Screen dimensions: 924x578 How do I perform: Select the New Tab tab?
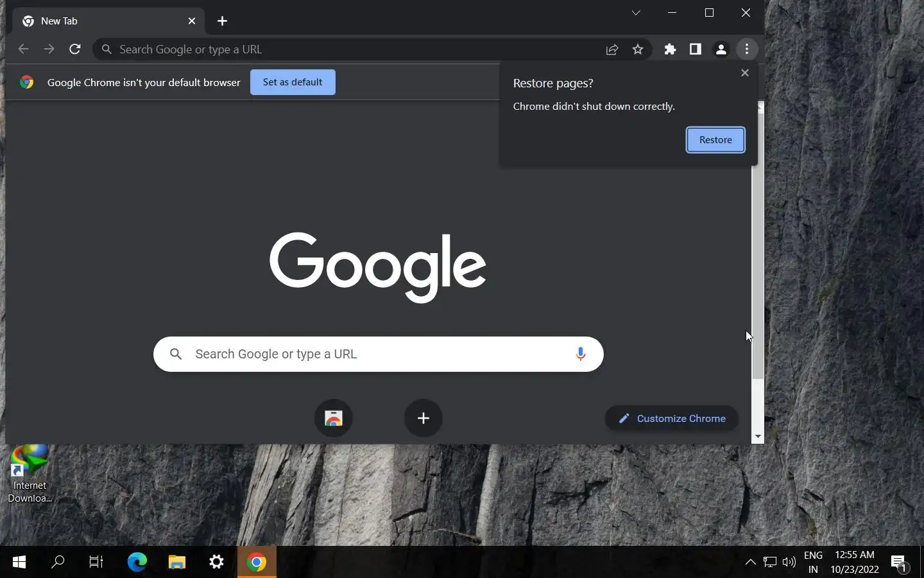(108, 21)
